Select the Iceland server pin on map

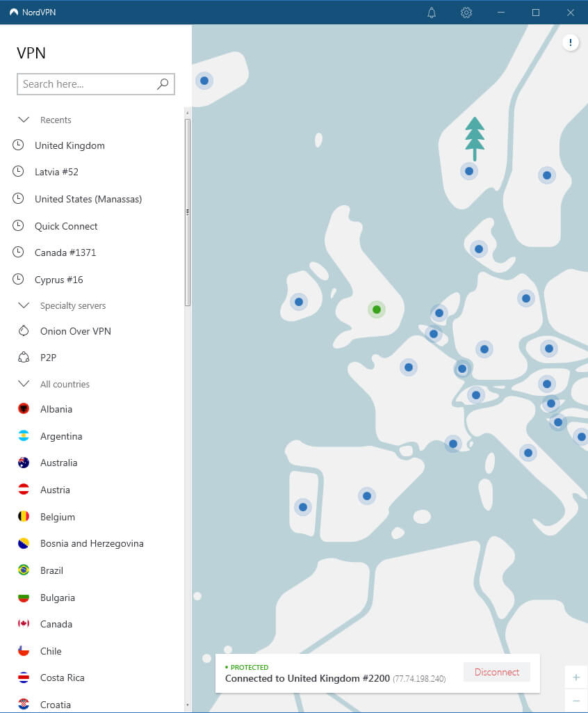[x=204, y=81]
